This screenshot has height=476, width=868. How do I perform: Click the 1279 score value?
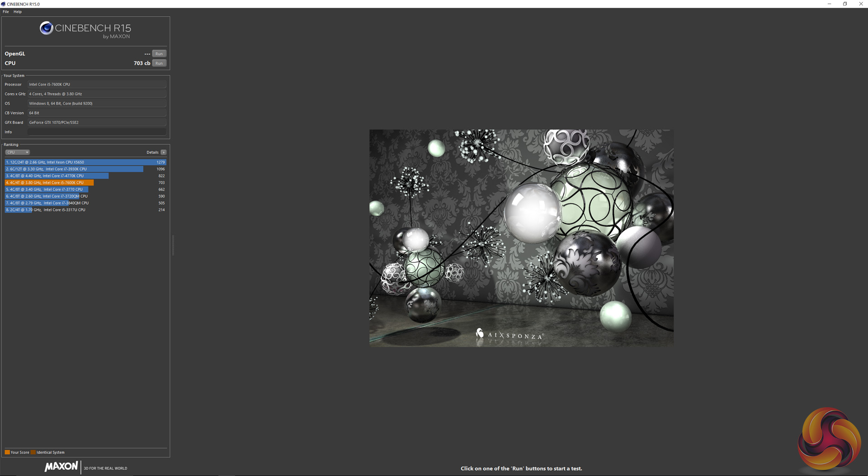click(x=160, y=162)
